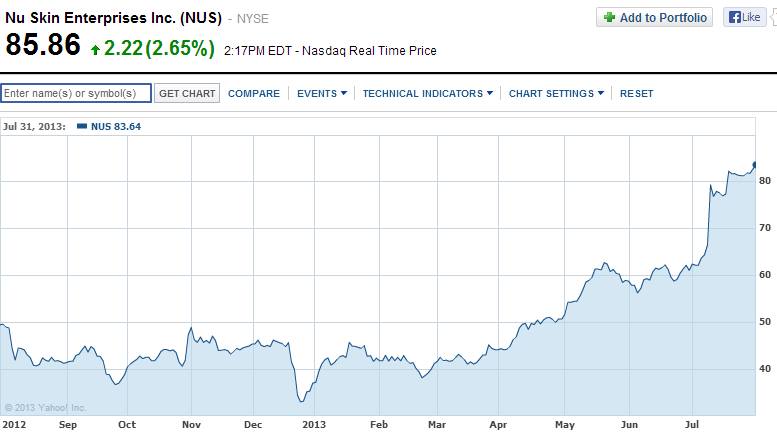Viewport: 777px width, 432px height.
Task: Click the 2.22 (2.65%) change value
Action: click(x=159, y=48)
